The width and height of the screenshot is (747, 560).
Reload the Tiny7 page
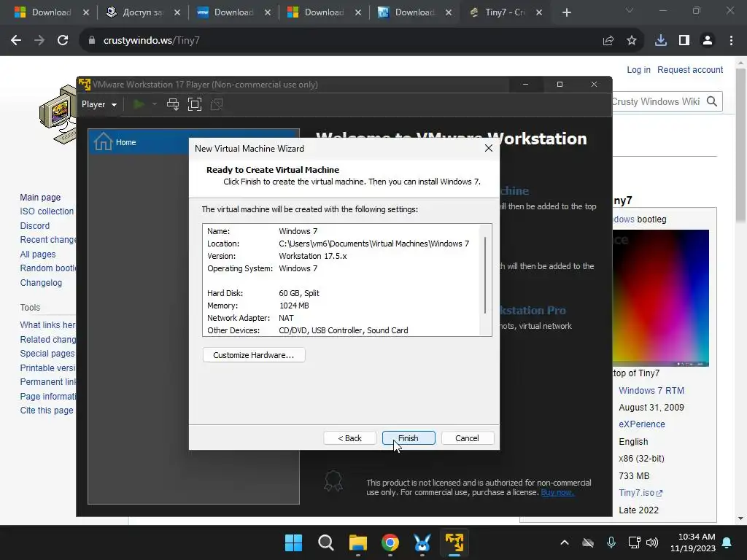tap(63, 41)
